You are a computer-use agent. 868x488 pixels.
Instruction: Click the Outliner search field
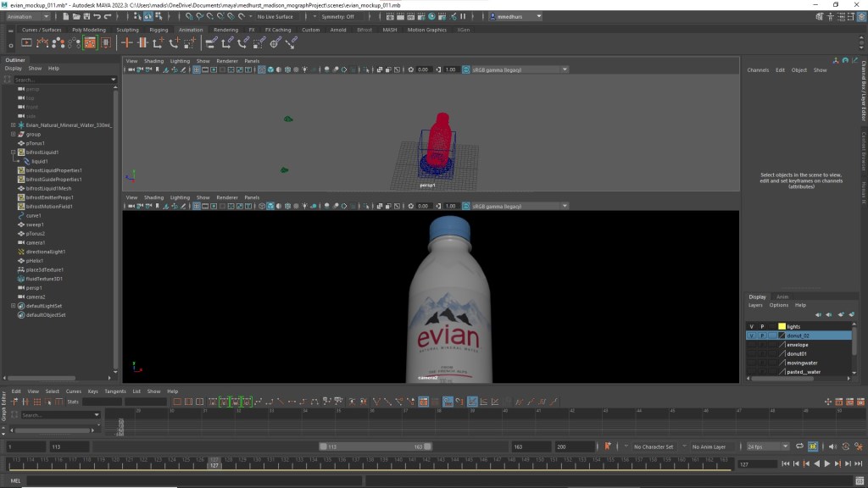pyautogui.click(x=64, y=80)
